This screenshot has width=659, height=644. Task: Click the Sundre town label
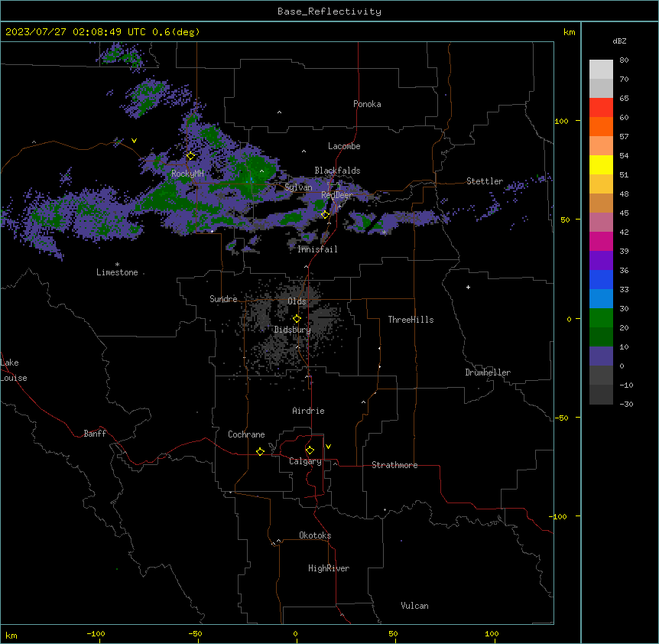coord(223,299)
